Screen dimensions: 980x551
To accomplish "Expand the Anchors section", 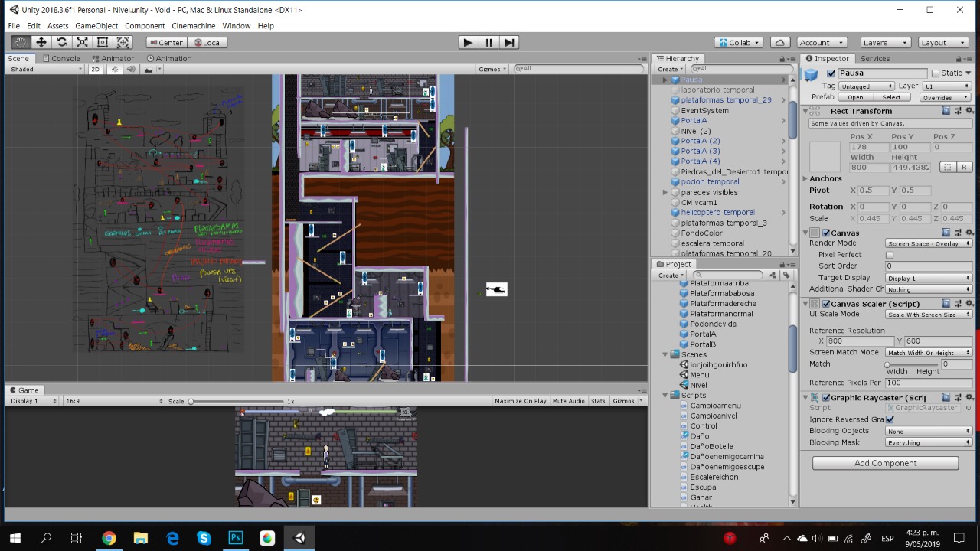I will point(805,178).
